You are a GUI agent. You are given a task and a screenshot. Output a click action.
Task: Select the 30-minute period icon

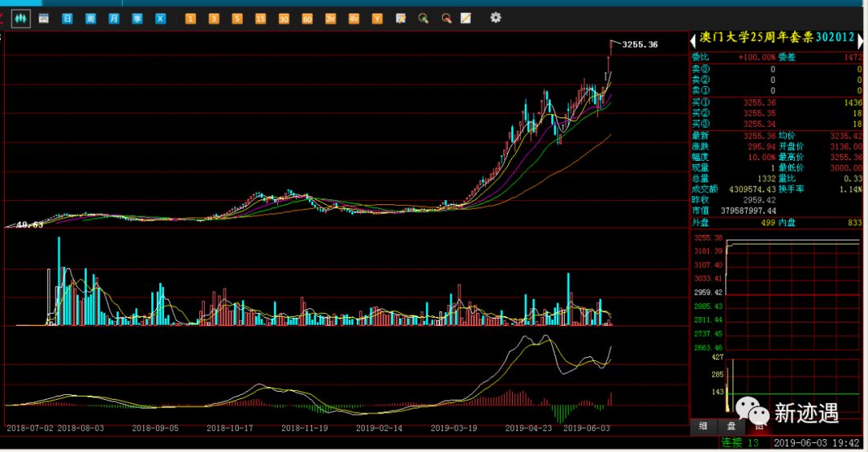(284, 18)
